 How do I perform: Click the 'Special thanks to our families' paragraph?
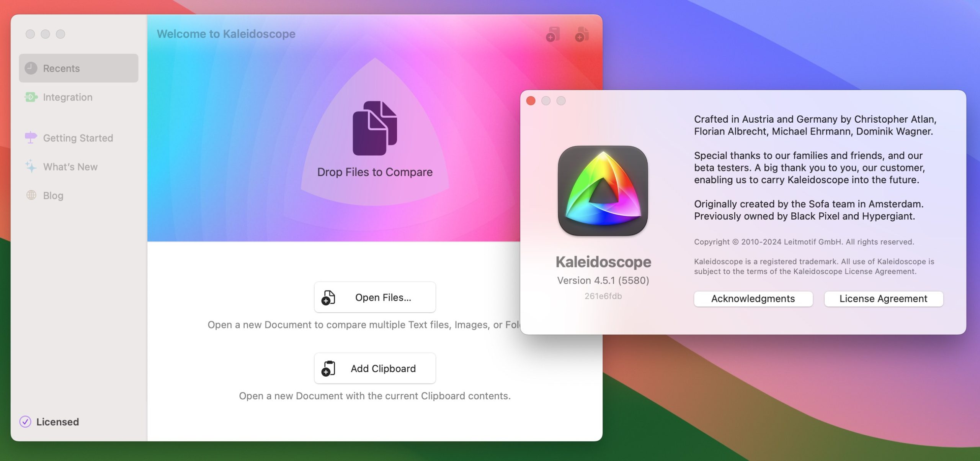(810, 168)
